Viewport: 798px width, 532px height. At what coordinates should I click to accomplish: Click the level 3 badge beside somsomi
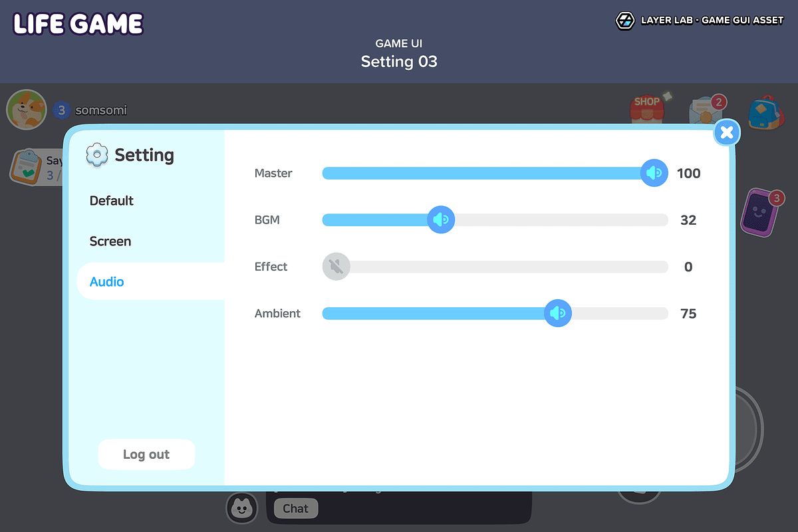[x=61, y=110]
